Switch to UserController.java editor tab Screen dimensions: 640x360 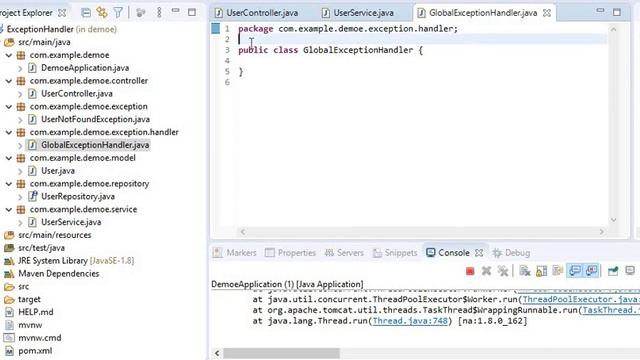[262, 13]
